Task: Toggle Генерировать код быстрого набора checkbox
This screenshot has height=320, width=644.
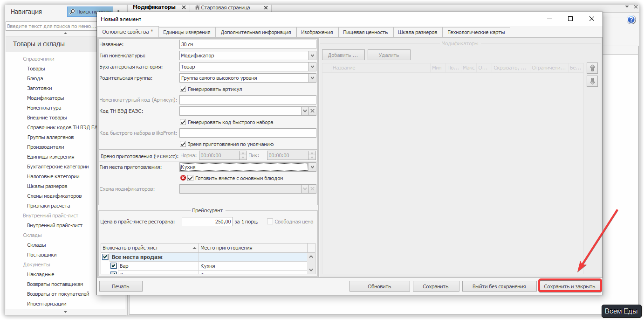Action: (x=183, y=122)
